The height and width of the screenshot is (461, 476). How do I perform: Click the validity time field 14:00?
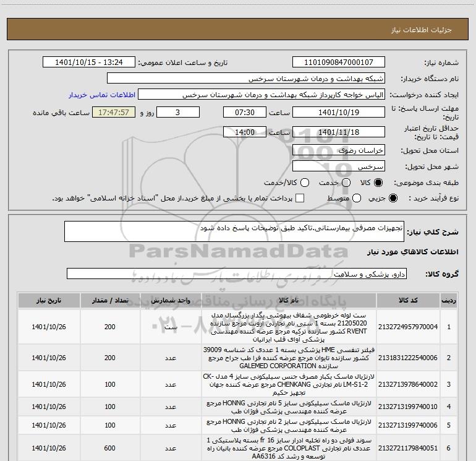[x=245, y=132]
